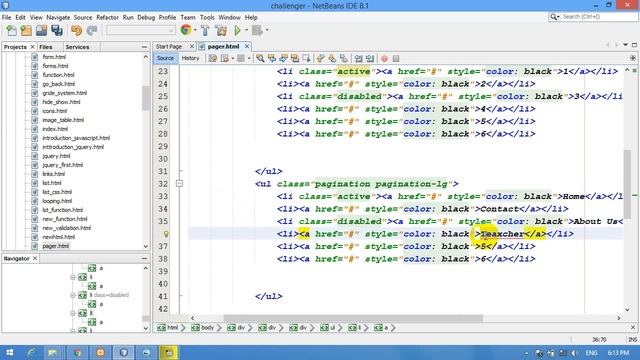Switch to the Start Page tab
The height and width of the screenshot is (360, 640).
[x=169, y=47]
